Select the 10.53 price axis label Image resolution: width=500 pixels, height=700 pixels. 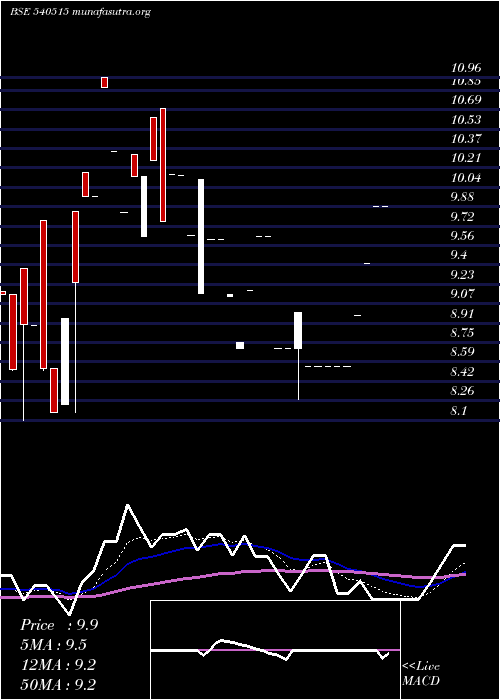coord(466,120)
